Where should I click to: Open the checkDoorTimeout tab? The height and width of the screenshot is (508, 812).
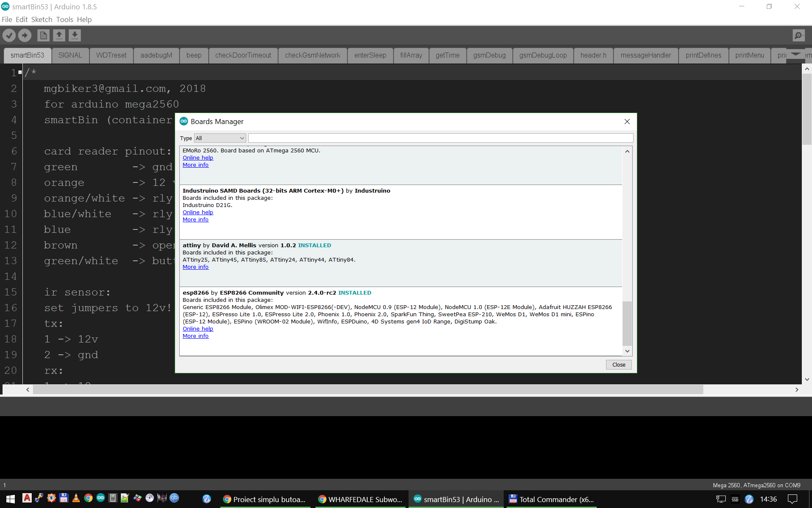pyautogui.click(x=243, y=55)
